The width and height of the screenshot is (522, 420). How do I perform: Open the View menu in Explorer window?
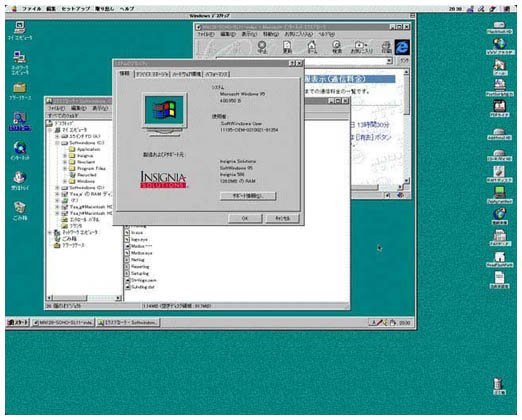[x=100, y=108]
